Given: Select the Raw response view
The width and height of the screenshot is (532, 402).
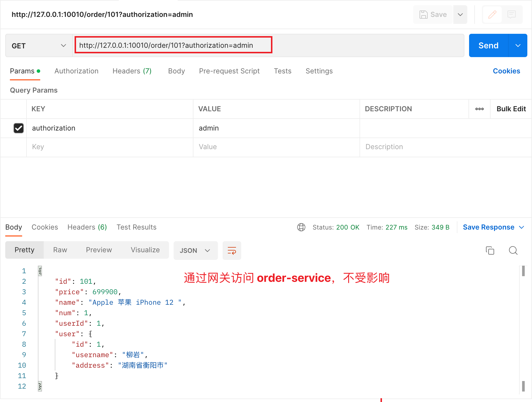Looking at the screenshot, I should pyautogui.click(x=60, y=250).
